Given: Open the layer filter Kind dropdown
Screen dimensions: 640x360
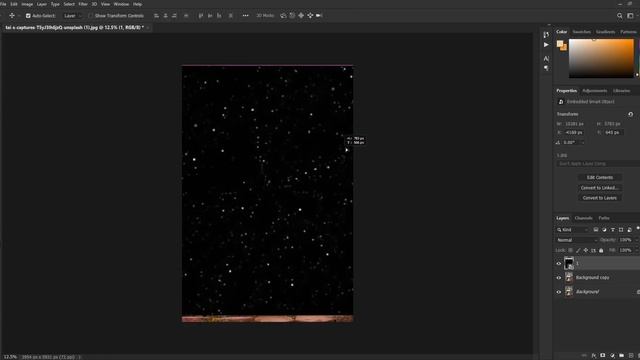Looking at the screenshot, I should [572, 230].
